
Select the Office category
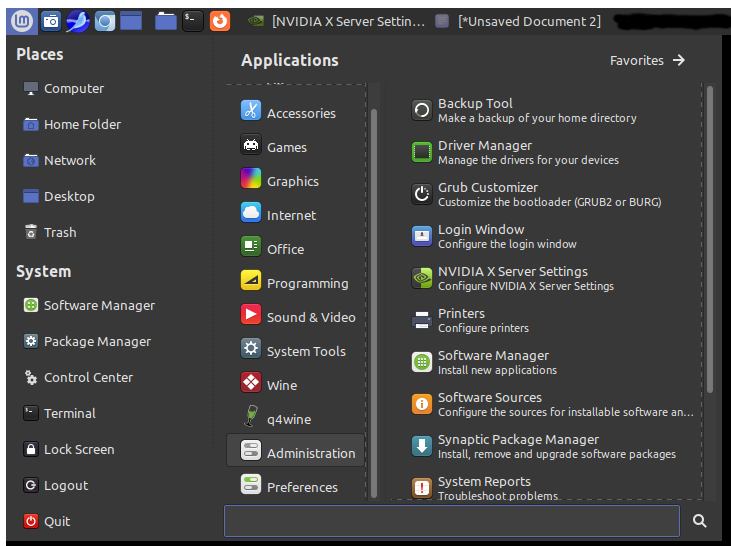coord(296,249)
